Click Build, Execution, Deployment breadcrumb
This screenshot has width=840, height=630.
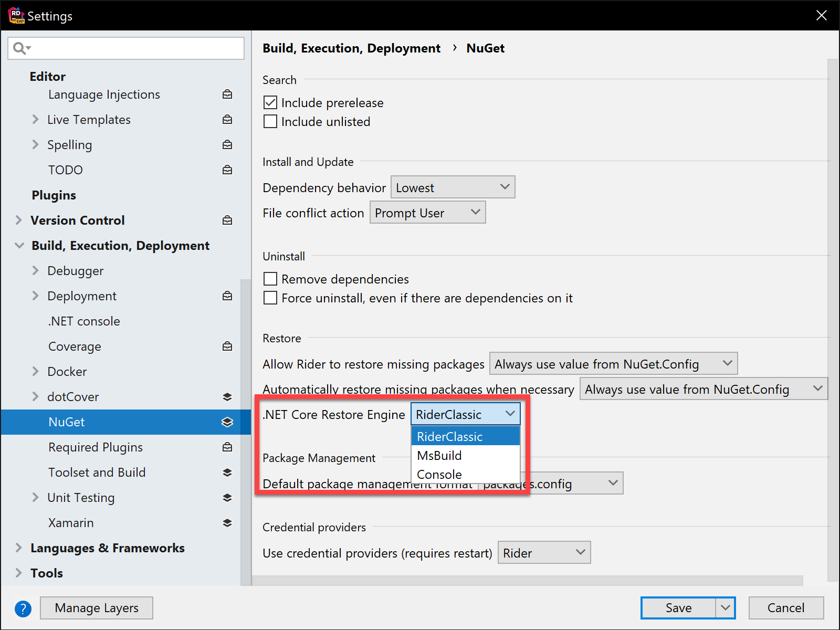[x=351, y=48]
